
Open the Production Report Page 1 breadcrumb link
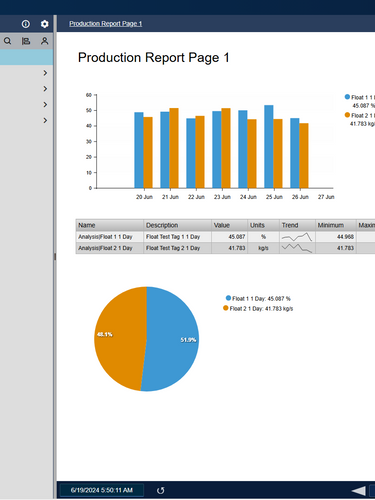[x=106, y=24]
